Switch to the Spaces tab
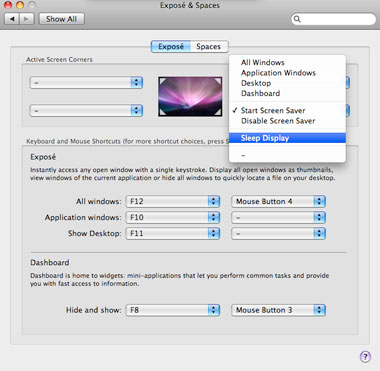The height and width of the screenshot is (371, 380). pos(209,47)
